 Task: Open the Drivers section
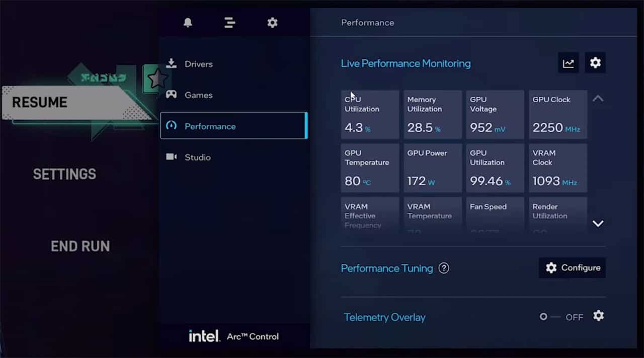click(x=198, y=64)
